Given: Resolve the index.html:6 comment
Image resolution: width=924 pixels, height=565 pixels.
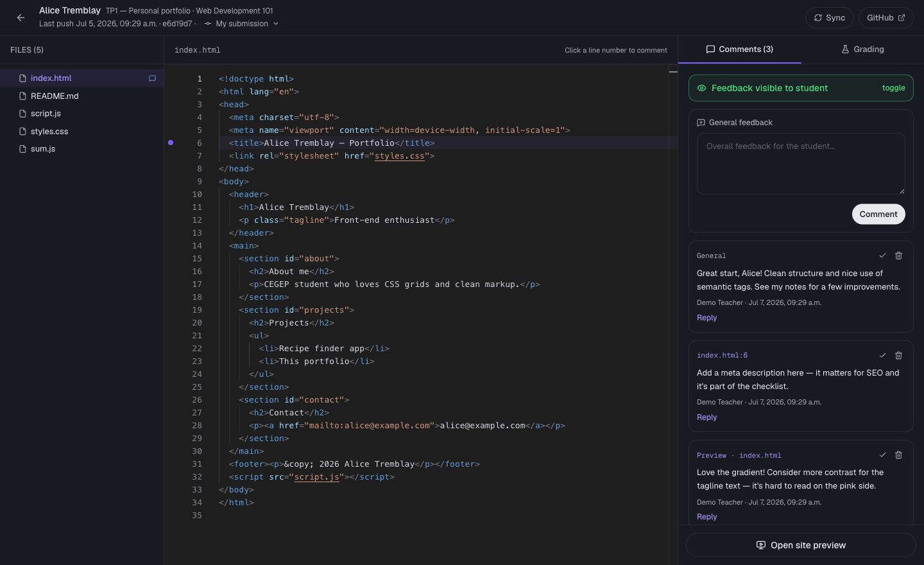Looking at the screenshot, I should click(x=882, y=355).
